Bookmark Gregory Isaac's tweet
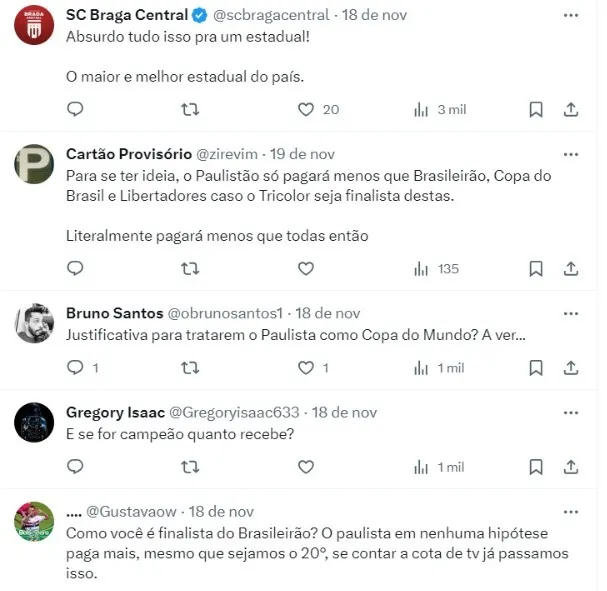Image resolution: width=607 pixels, height=591 pixels. (536, 467)
